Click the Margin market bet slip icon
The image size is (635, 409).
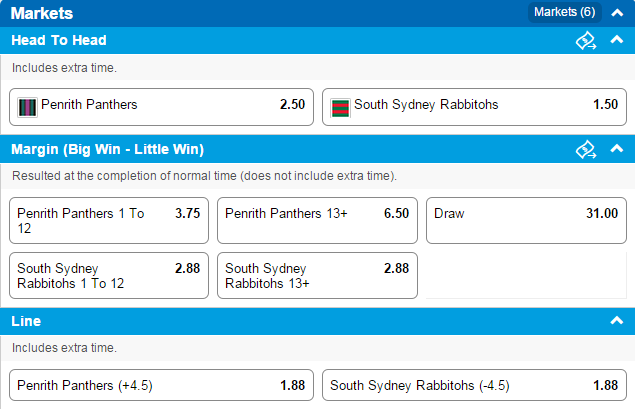(586, 149)
